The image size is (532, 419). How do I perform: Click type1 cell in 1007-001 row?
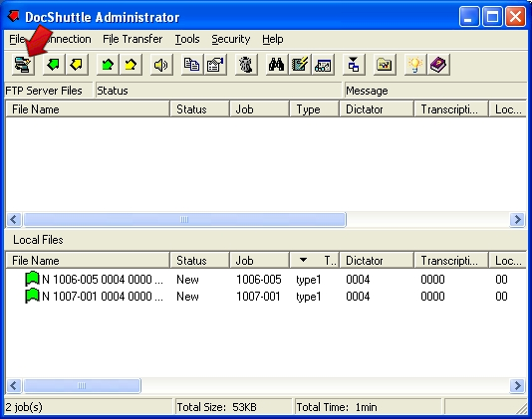click(309, 297)
